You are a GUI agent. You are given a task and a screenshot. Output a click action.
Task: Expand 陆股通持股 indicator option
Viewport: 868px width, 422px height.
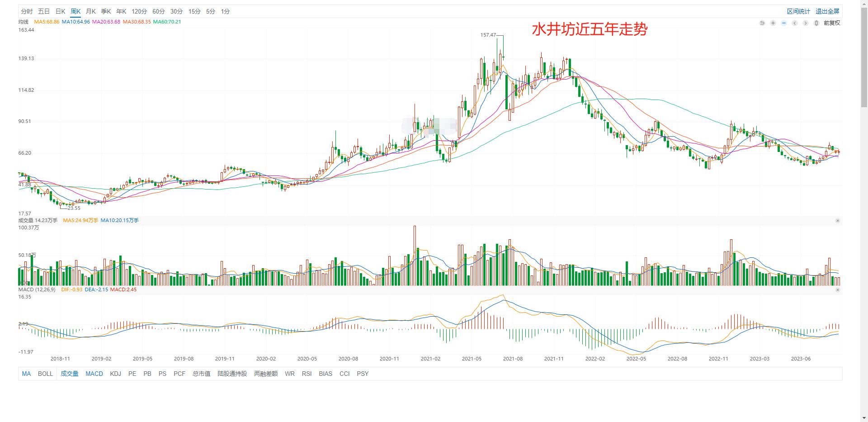pos(232,374)
